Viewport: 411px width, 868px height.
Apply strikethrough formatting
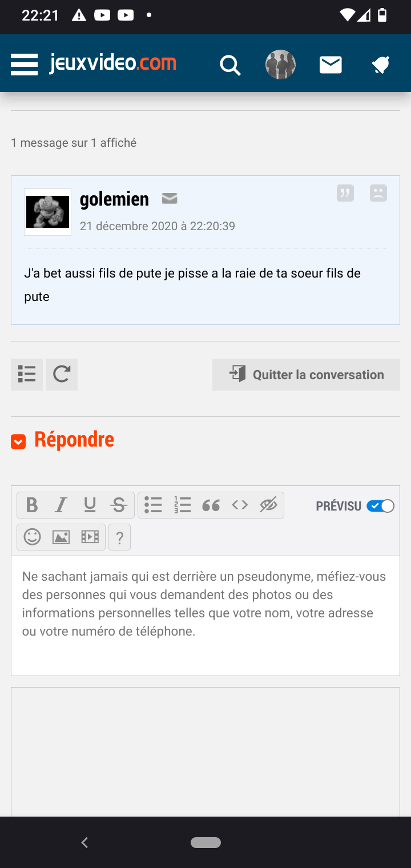(x=119, y=505)
